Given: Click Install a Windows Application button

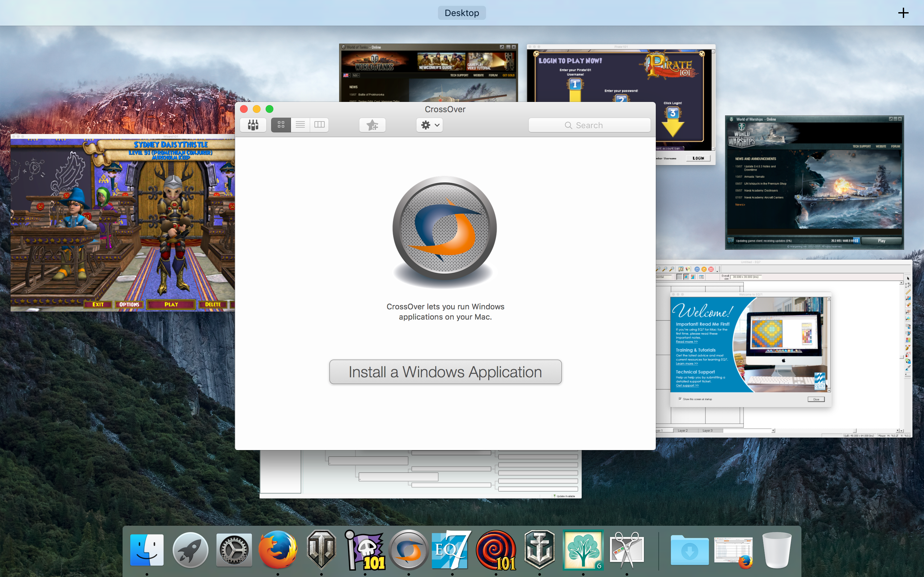Looking at the screenshot, I should click(x=444, y=371).
